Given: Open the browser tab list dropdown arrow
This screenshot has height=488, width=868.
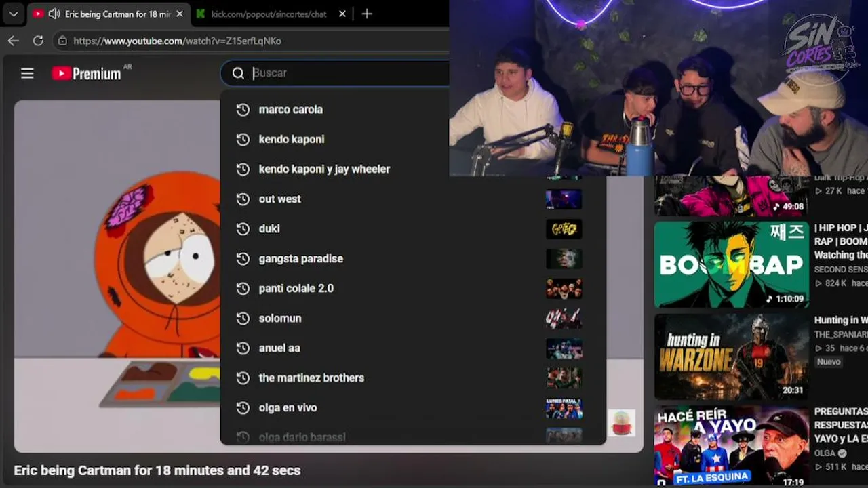Looking at the screenshot, I should [14, 14].
